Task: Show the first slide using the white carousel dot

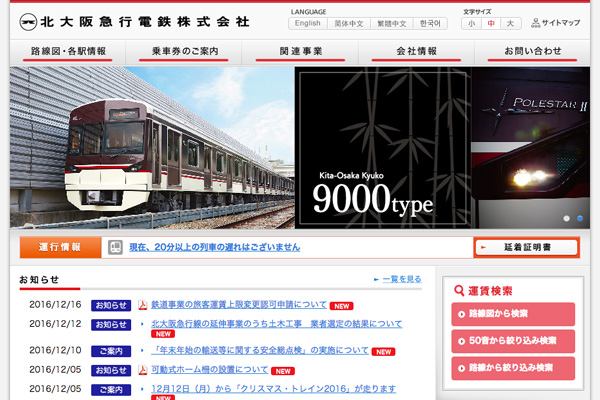Action: click(x=566, y=218)
